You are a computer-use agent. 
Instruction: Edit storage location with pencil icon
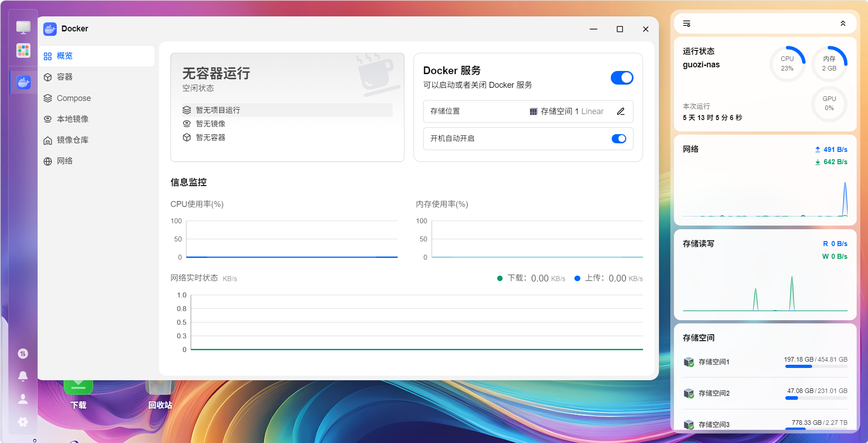(x=621, y=111)
